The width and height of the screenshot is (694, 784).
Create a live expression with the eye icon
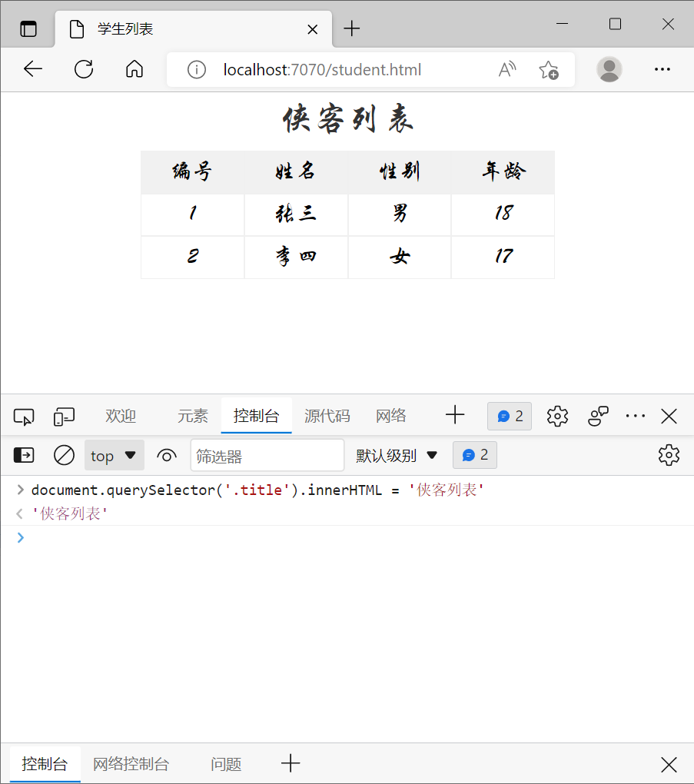(167, 455)
